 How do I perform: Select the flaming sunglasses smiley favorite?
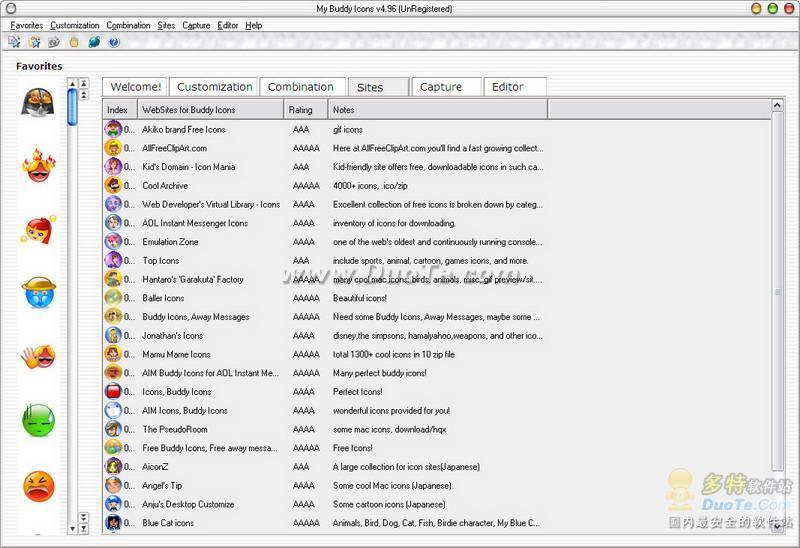[39, 165]
